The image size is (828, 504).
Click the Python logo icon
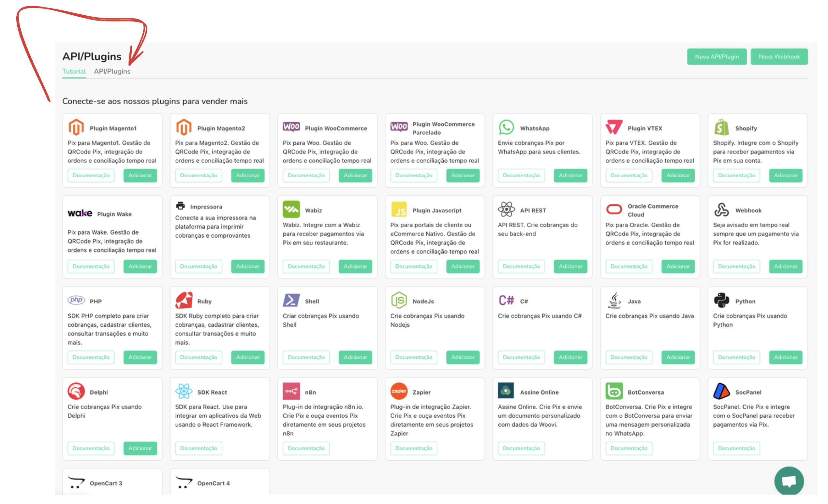pos(721,300)
